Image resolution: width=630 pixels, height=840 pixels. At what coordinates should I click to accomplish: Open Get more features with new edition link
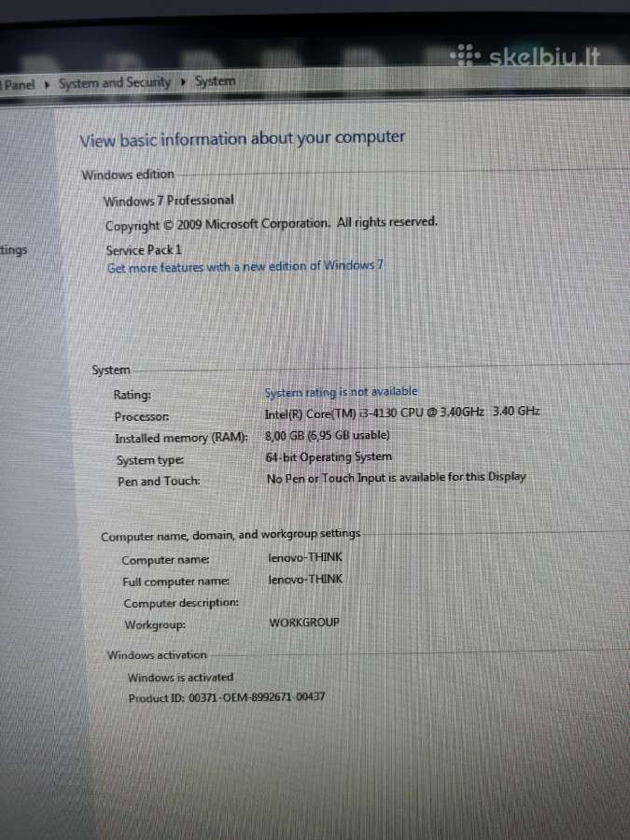point(245,266)
